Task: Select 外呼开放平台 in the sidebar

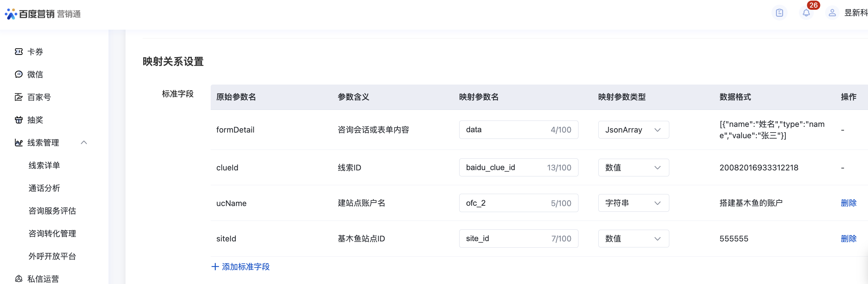Action: pos(52,256)
